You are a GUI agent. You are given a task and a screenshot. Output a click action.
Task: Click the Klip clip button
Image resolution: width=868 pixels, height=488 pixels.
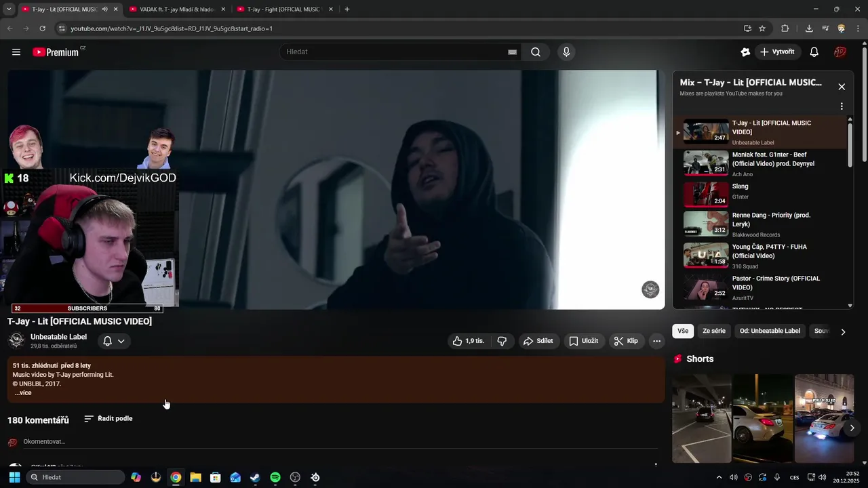[626, 341]
